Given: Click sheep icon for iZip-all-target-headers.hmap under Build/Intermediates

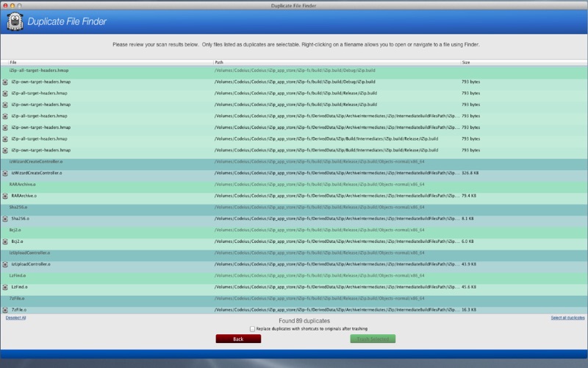Looking at the screenshot, I should click(5, 139).
